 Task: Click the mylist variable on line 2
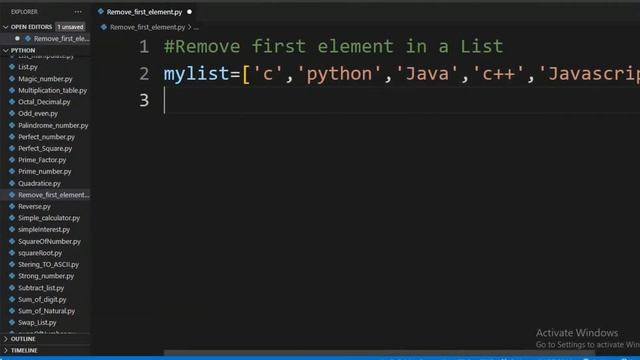196,74
